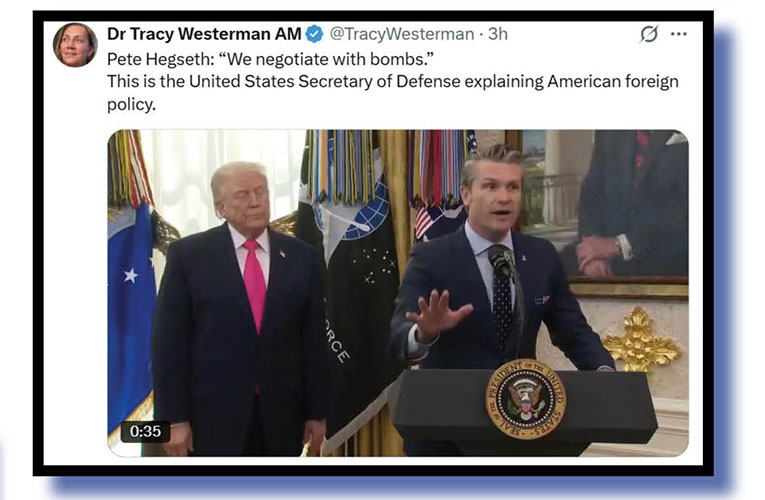Click the blue verified checkmark badge

point(315,34)
